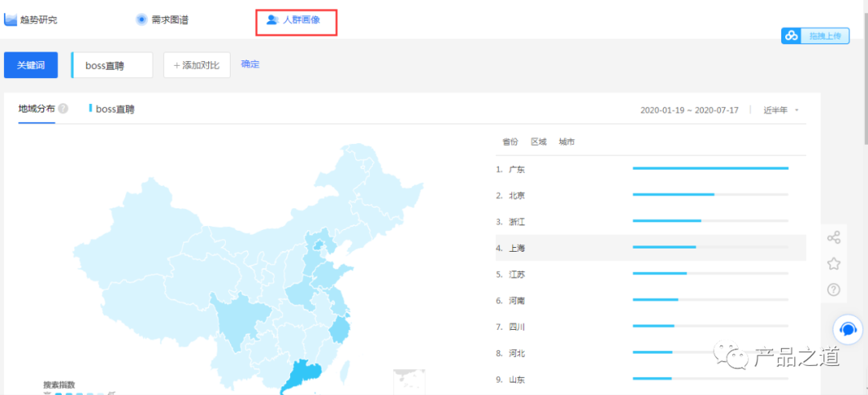This screenshot has width=868, height=395.
Task: Click the blue 关键词 button
Action: (31, 65)
